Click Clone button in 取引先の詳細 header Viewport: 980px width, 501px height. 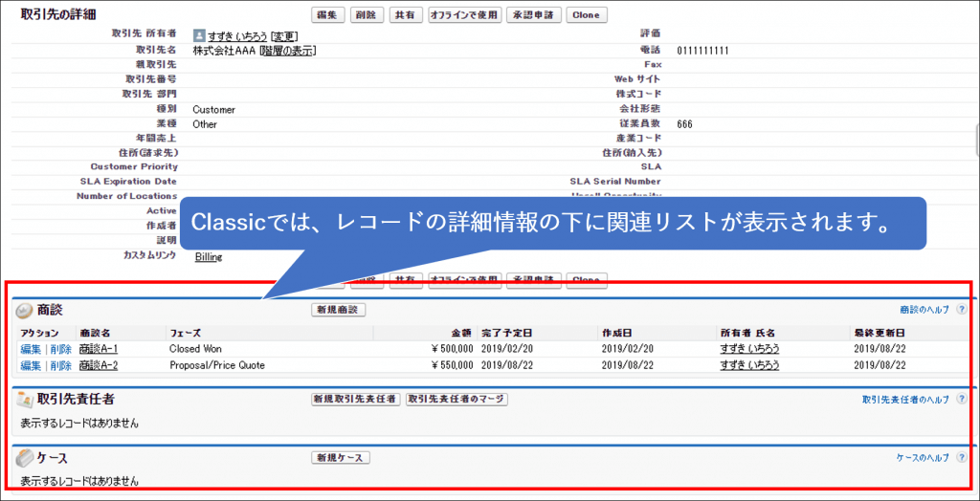(x=587, y=15)
